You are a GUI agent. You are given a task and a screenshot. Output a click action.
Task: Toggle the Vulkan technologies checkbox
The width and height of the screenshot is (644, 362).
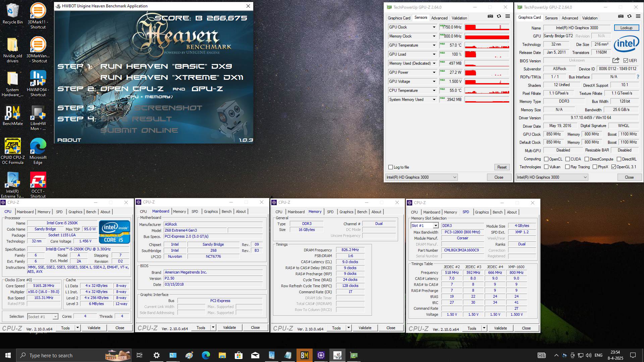tap(546, 167)
